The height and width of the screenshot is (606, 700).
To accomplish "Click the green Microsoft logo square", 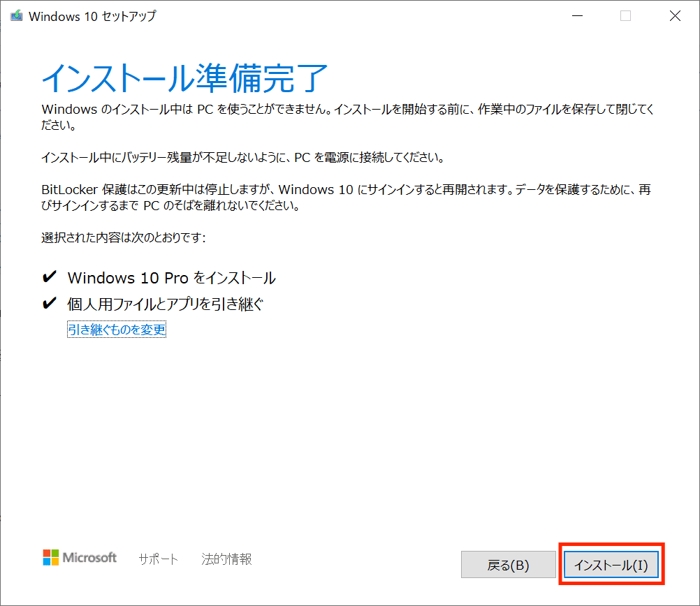I will click(x=54, y=553).
